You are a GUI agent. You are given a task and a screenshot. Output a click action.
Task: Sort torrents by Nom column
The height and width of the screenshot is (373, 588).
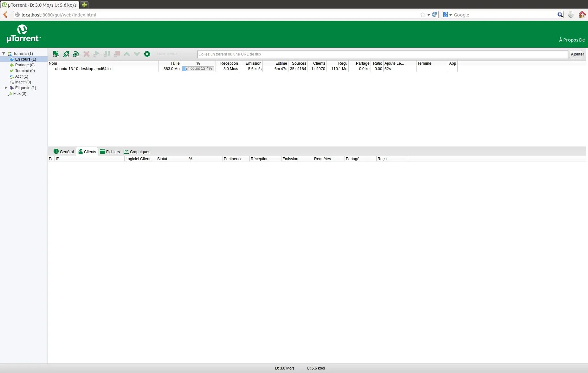[103, 63]
